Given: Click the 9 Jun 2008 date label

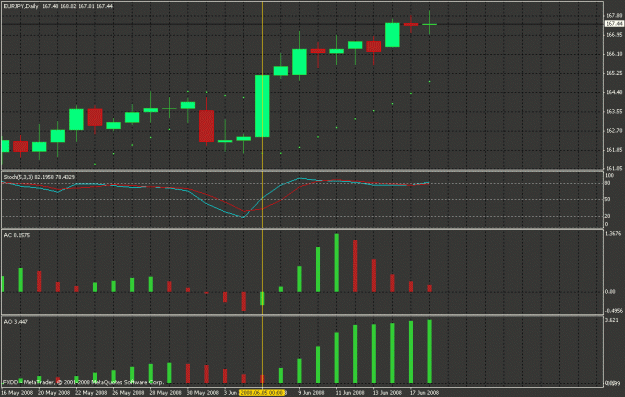Looking at the screenshot, I should point(311,393).
